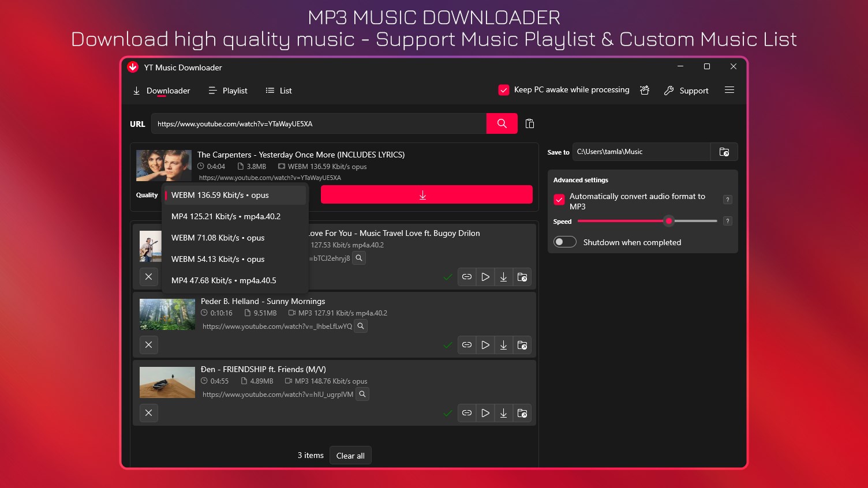This screenshot has width=868, height=488.
Task: Open Support via the wrench link
Action: pos(687,91)
